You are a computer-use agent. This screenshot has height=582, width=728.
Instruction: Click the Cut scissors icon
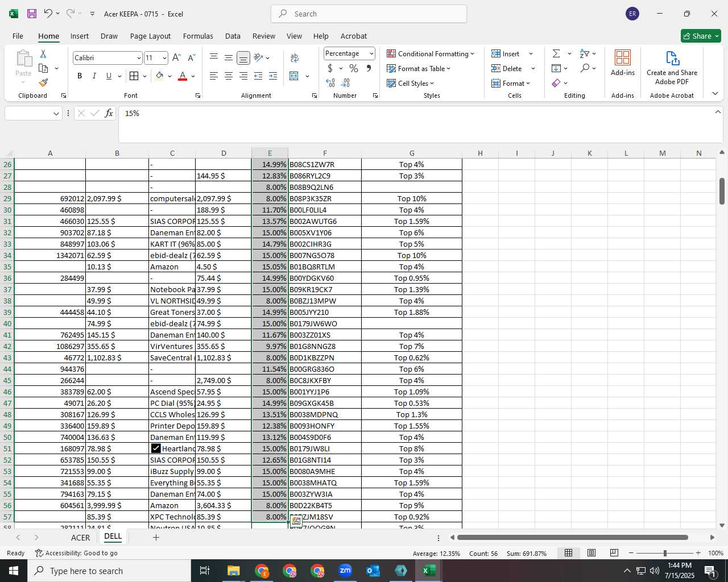click(43, 53)
